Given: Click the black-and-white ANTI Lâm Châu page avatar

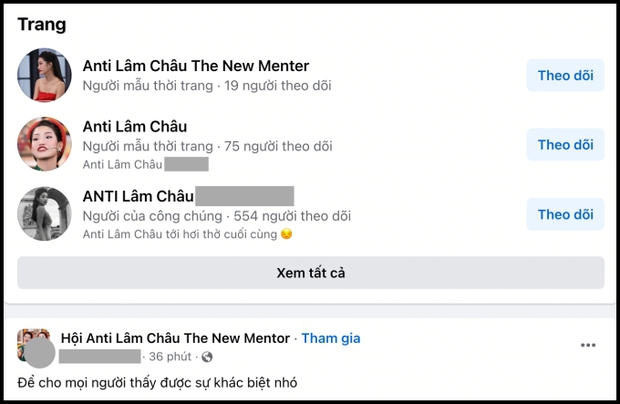Looking at the screenshot, I should coord(44,214).
